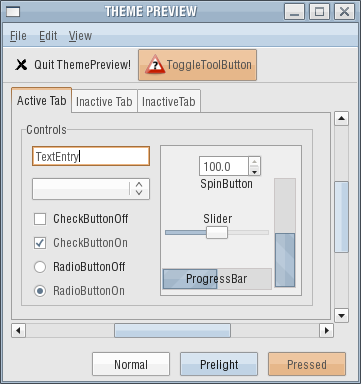
Task: Enable the CheckButtonOff checkbox
Action: (40, 219)
